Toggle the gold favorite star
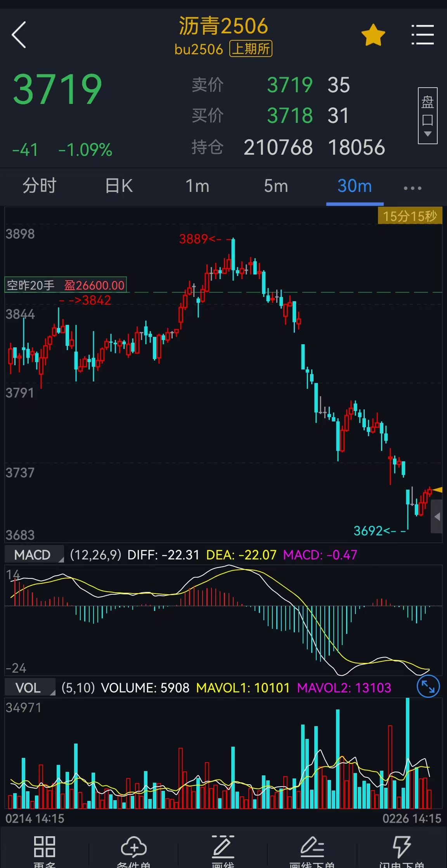Image resolution: width=447 pixels, height=868 pixels. tap(373, 35)
